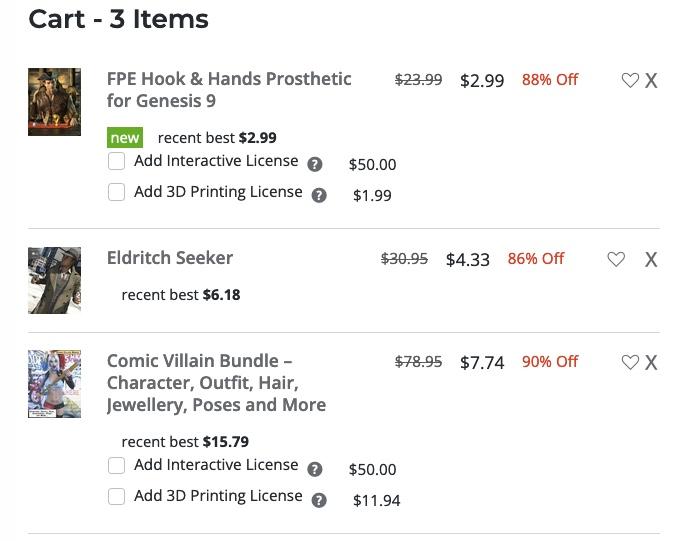Enable 3D Printing License for FPE Hook
Image resolution: width=692 pixels, height=541 pixels.
117,192
